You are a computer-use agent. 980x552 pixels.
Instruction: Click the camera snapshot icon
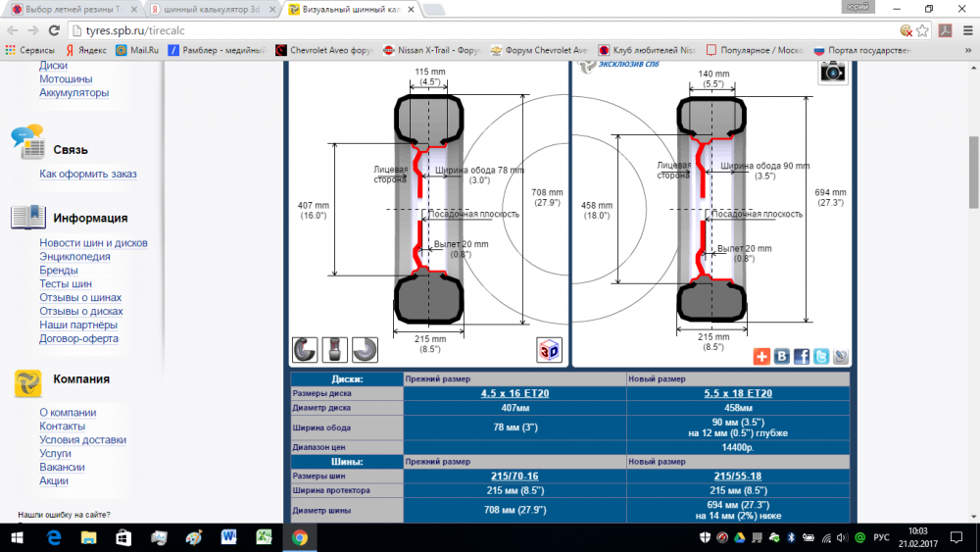(833, 71)
